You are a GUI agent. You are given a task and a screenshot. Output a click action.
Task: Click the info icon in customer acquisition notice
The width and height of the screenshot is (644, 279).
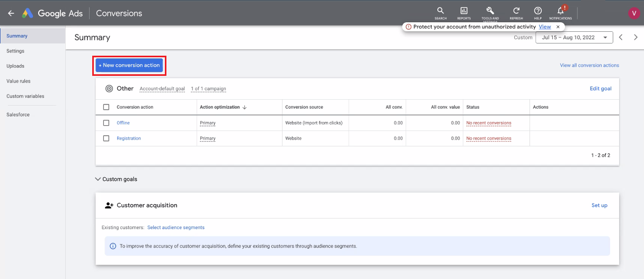click(112, 246)
